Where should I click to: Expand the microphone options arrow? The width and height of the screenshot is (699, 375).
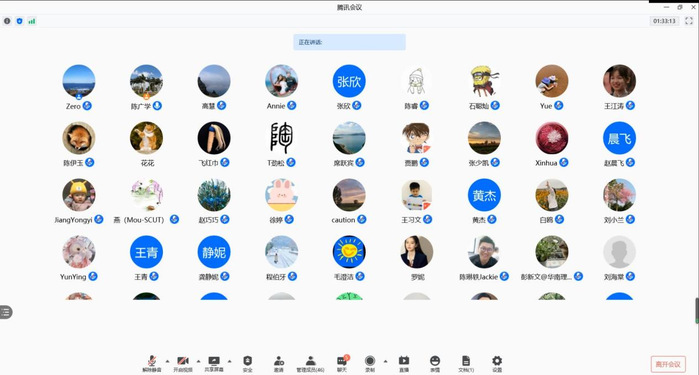click(x=168, y=361)
